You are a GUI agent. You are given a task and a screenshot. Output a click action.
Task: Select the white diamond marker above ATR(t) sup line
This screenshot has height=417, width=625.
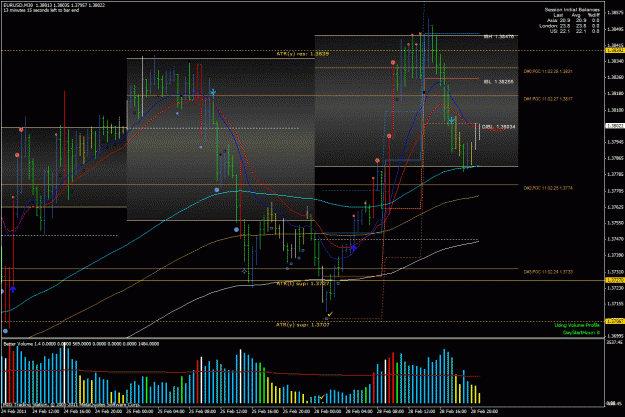coord(244,271)
